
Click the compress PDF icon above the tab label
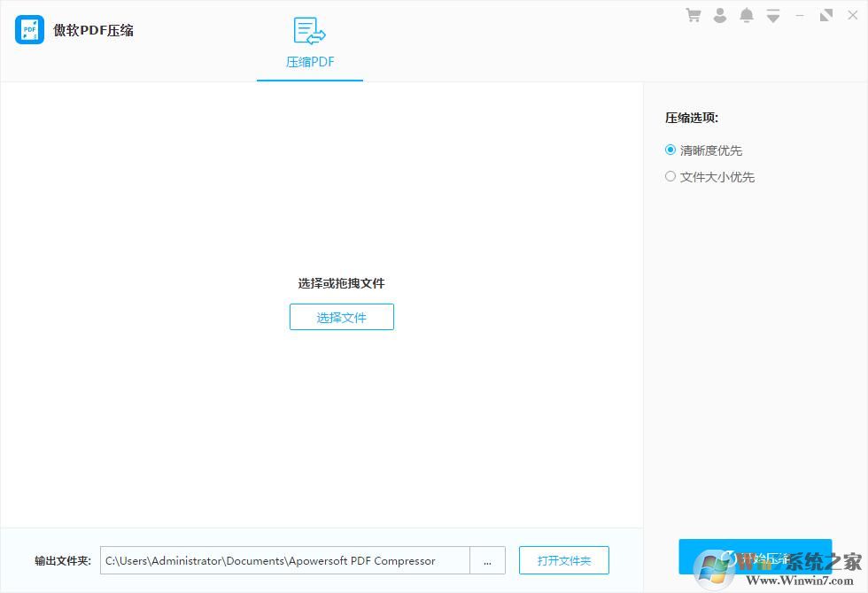(x=309, y=31)
